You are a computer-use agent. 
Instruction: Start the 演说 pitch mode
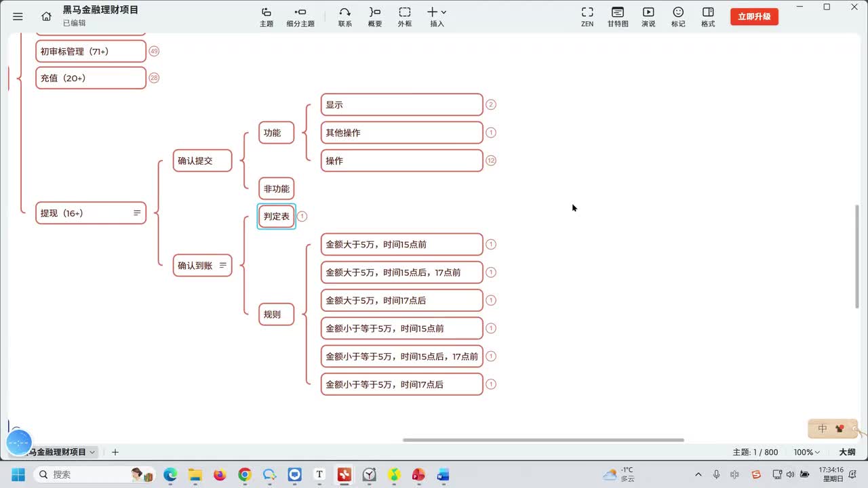pyautogui.click(x=648, y=17)
